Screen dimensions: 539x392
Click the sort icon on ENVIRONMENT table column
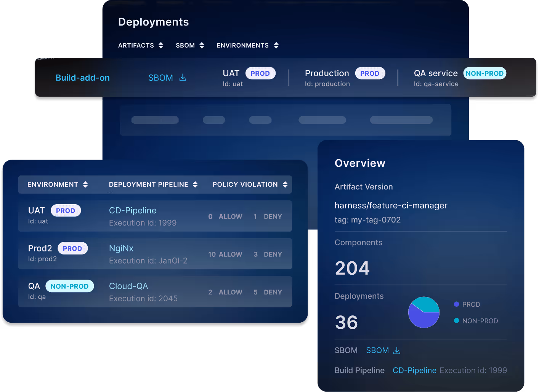(85, 184)
